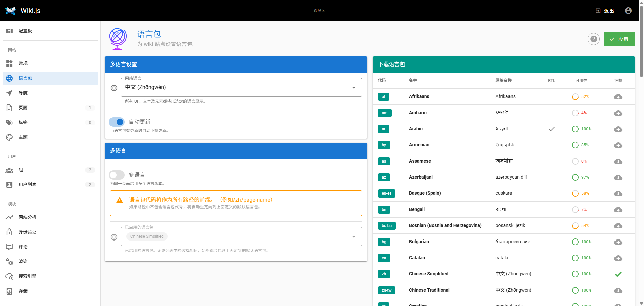Click the Chinese Simplified chip in enabled languages
The width and height of the screenshot is (644, 306).
click(x=147, y=236)
